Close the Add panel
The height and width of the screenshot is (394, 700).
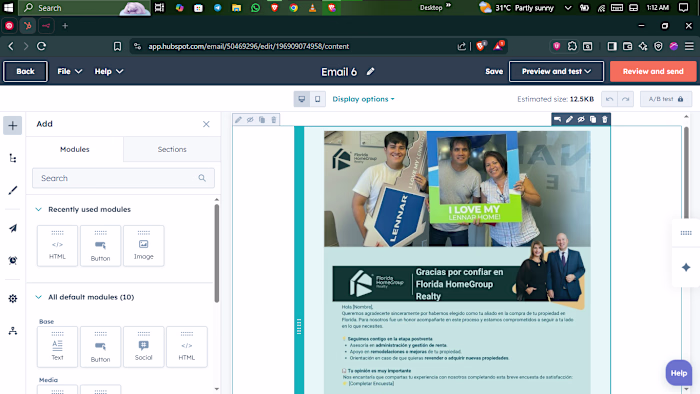point(206,124)
